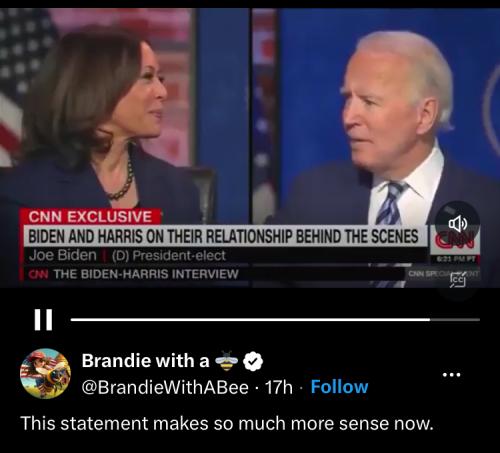The image size is (500, 453).
Task: Click the 17h post timestamp
Action: click(x=279, y=387)
